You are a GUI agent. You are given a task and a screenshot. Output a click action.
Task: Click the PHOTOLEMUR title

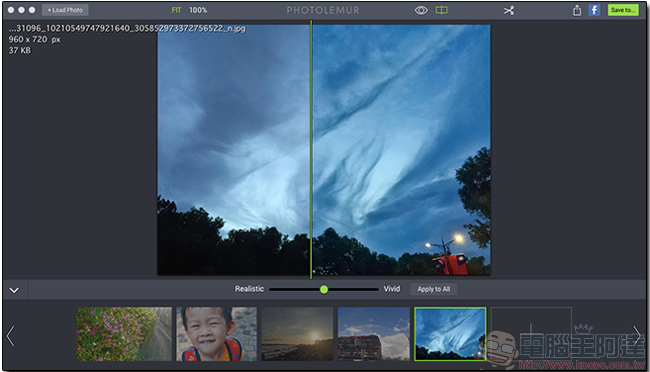323,10
